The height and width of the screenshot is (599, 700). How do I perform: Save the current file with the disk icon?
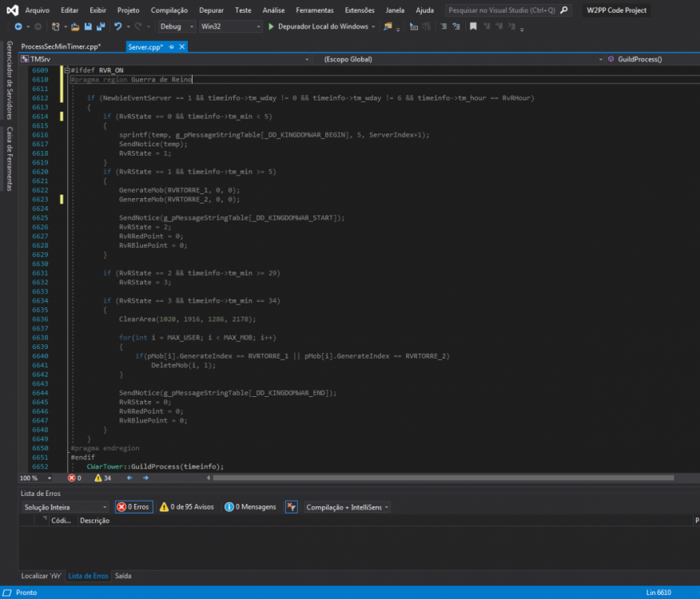click(88, 27)
